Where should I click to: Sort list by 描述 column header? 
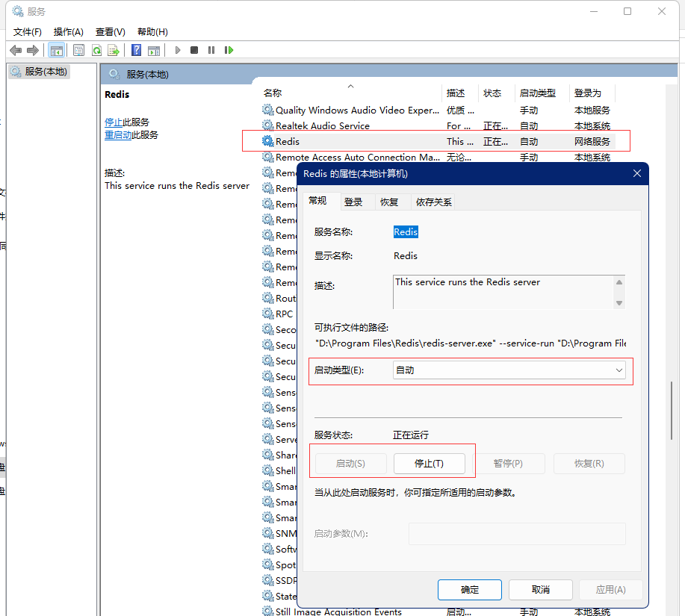pos(460,93)
